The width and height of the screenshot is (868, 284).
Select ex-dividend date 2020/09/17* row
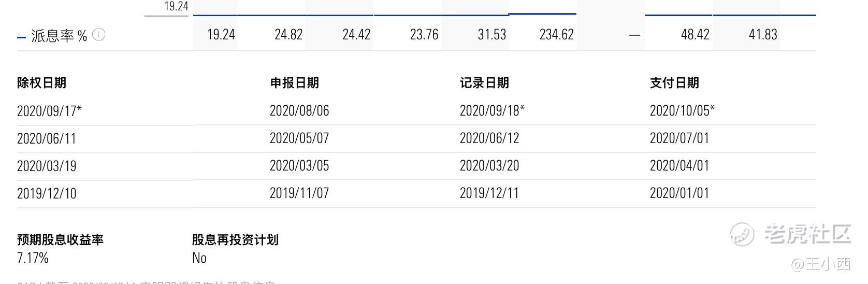pyautogui.click(x=416, y=111)
